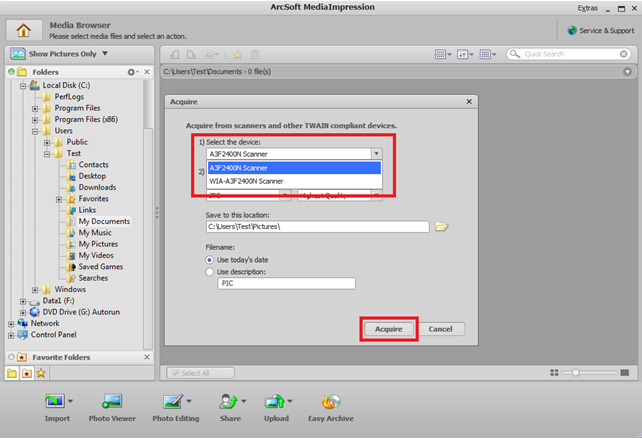Collapse the Local Disk (C:) node

coord(23,86)
